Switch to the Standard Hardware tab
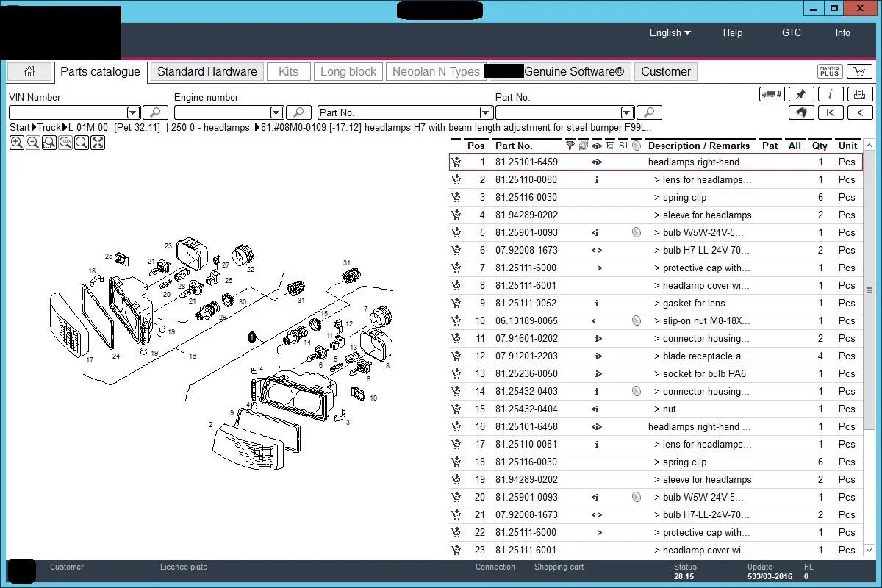The image size is (882, 588). 207,71
